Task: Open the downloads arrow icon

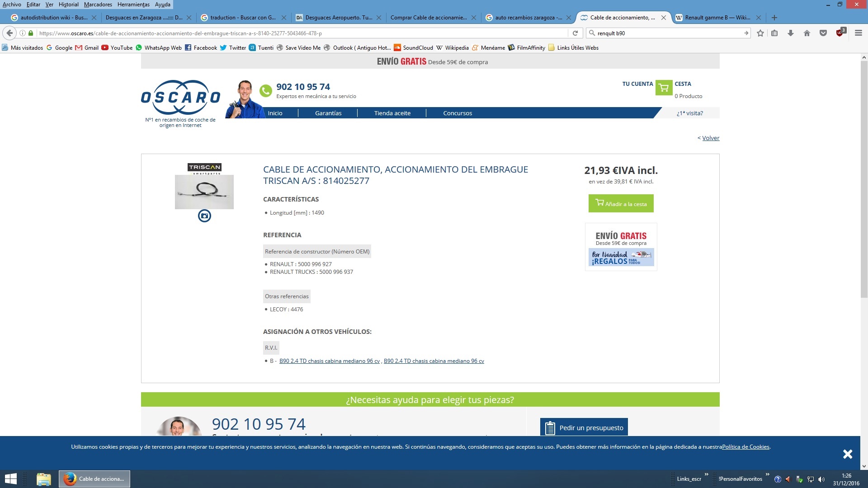Action: [791, 33]
